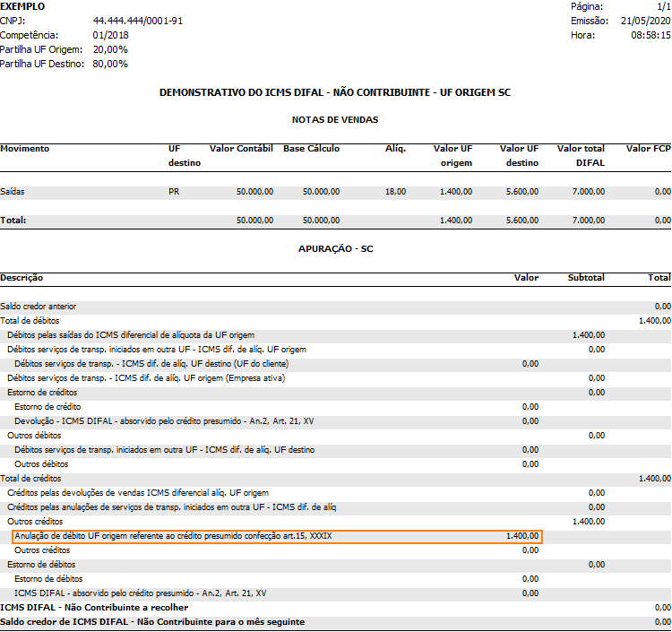Viewport: 672px width, 632px height.
Task: Click the Estorno de créditos row
Action: pyautogui.click(x=336, y=393)
